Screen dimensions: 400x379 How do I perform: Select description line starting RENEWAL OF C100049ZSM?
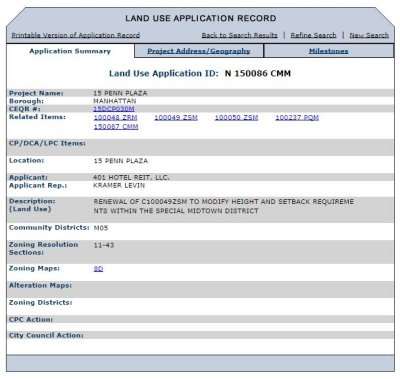pyautogui.click(x=224, y=202)
